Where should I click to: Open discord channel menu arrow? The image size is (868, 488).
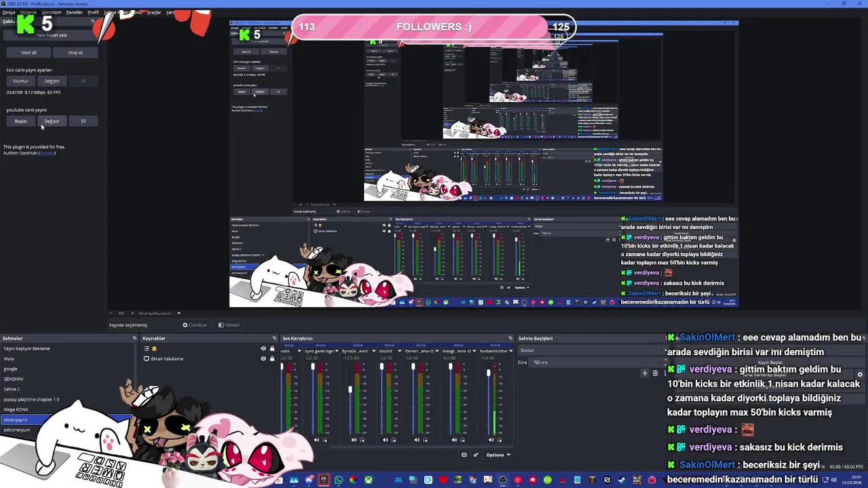pos(399,351)
